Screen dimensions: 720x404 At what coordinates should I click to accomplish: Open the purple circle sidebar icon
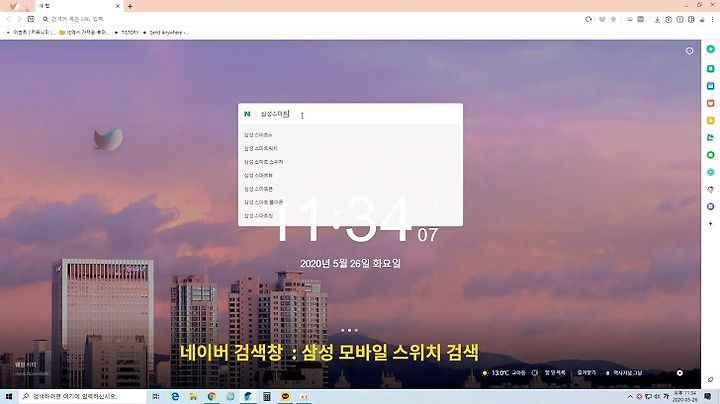[710, 207]
